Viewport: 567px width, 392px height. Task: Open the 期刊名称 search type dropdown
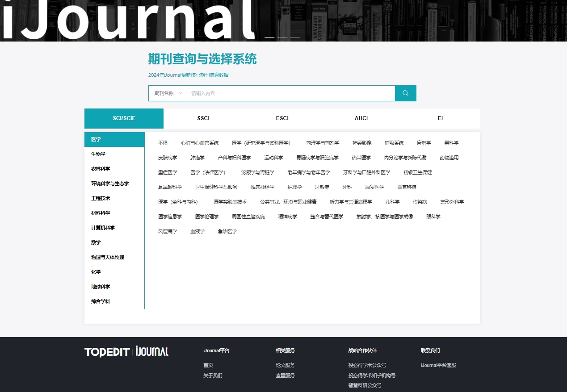(168, 93)
